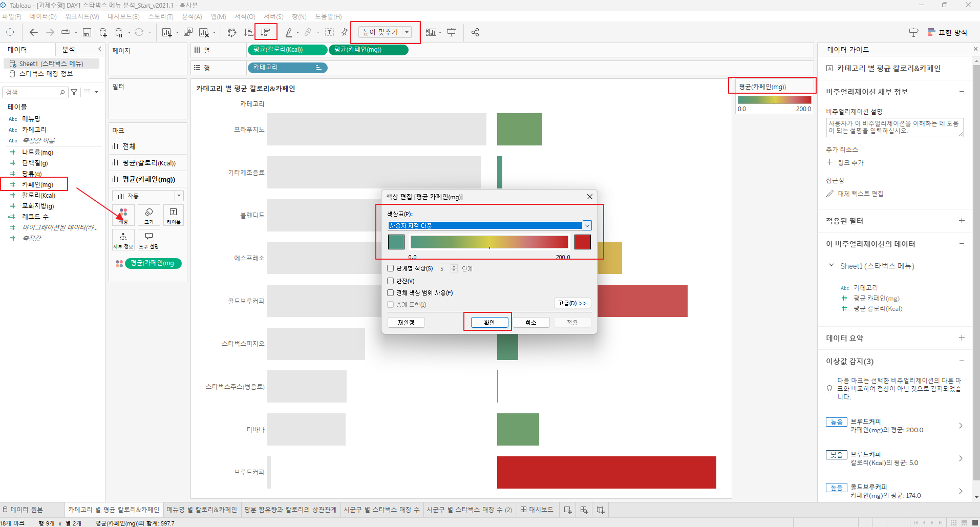Expand the applied filters (적용된 필터) section
The height and width of the screenshot is (527, 980).
click(x=962, y=221)
